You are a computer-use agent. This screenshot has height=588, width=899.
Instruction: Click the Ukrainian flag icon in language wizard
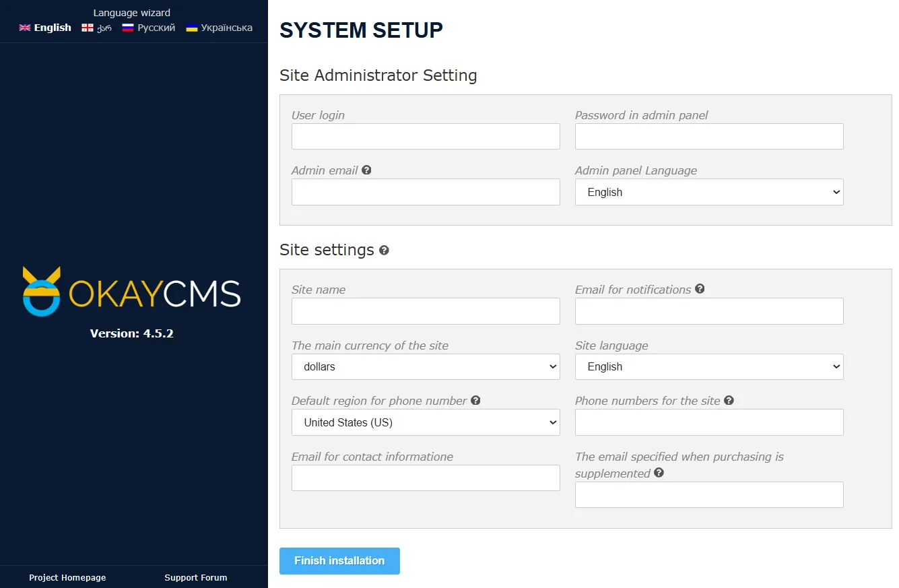191,27
